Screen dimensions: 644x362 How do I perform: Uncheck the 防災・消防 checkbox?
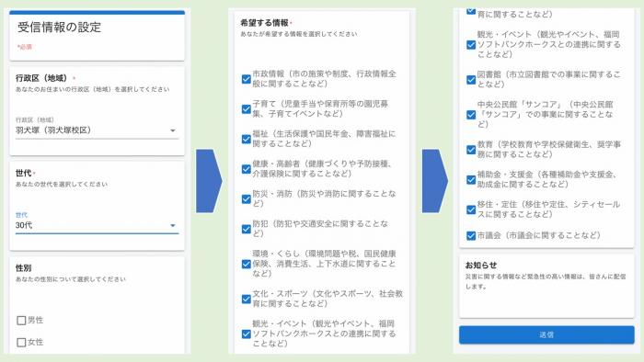click(x=246, y=198)
